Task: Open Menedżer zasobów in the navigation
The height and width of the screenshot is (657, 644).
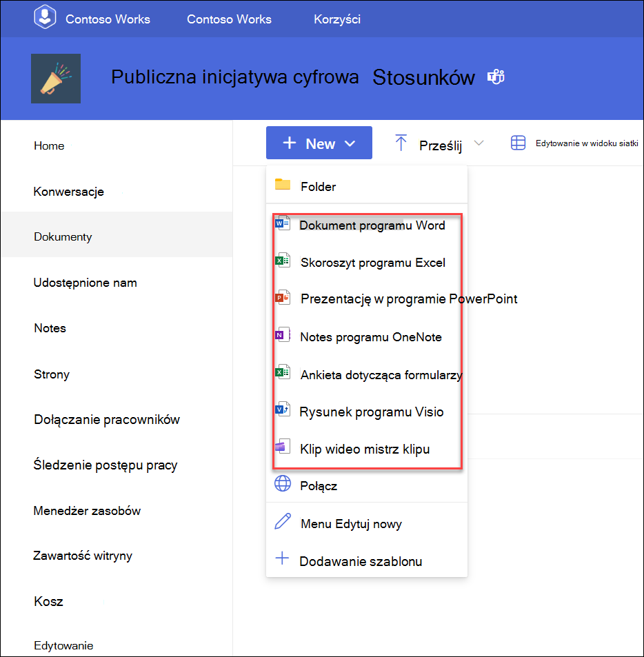Action: (87, 511)
